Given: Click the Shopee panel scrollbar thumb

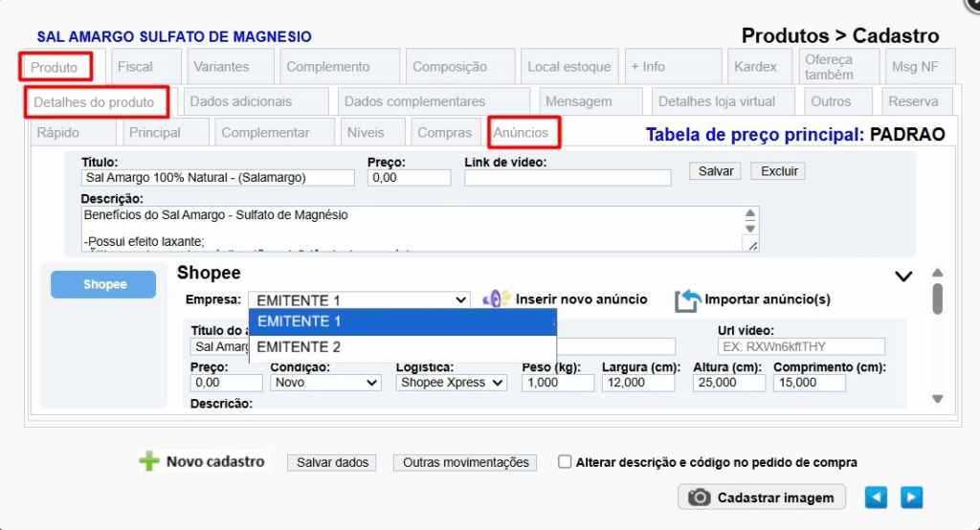Looking at the screenshot, I should [x=938, y=298].
